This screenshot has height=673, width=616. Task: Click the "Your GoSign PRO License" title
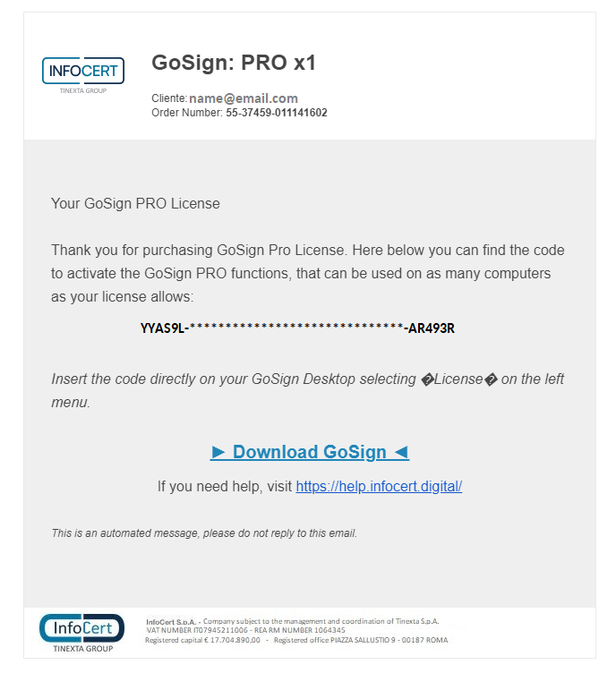coord(135,203)
